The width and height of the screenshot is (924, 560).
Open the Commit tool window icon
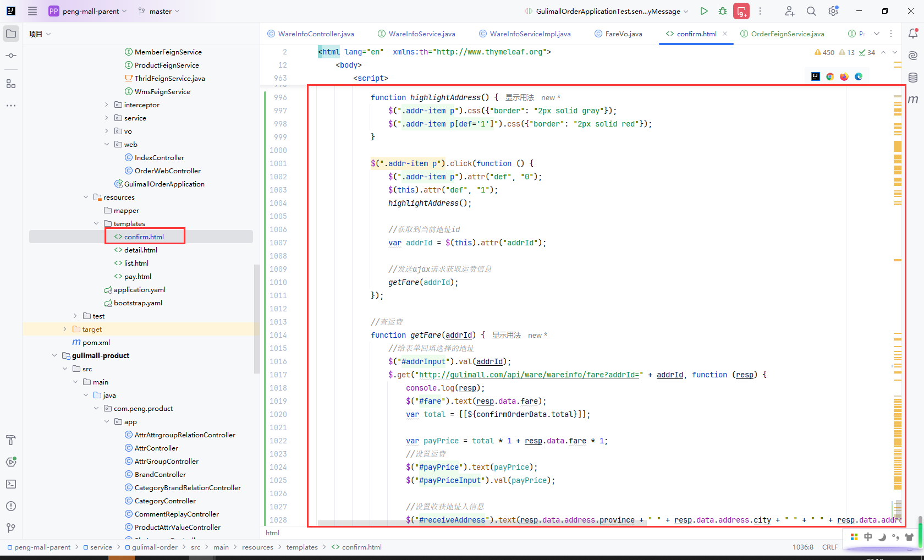tap(11, 56)
